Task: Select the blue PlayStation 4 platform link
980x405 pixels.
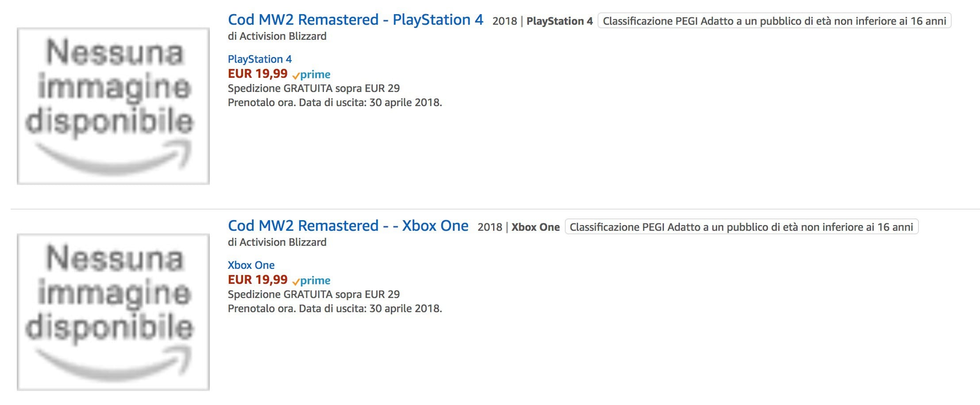Action: tap(259, 59)
